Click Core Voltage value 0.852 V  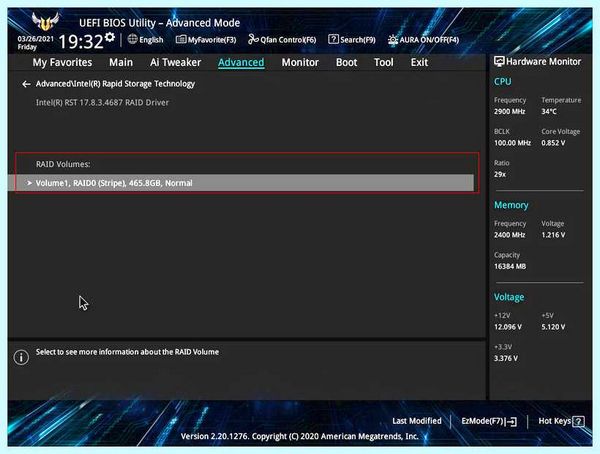pos(553,143)
